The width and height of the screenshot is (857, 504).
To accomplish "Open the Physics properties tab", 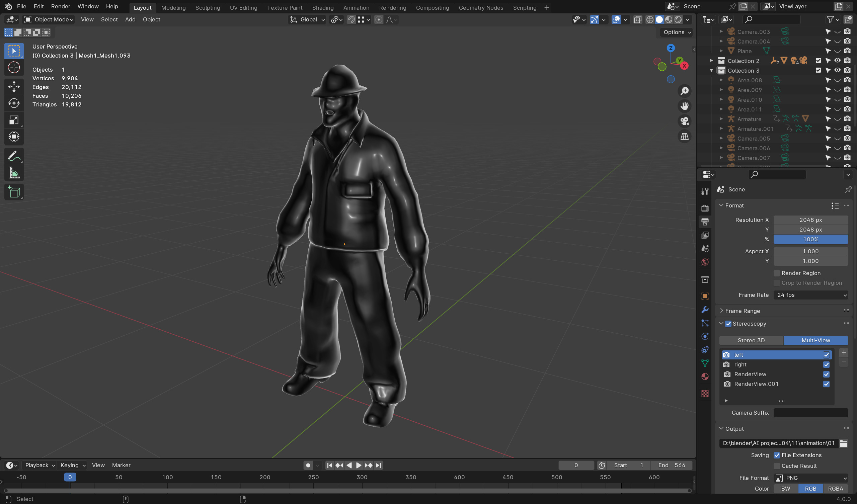I will 705,336.
